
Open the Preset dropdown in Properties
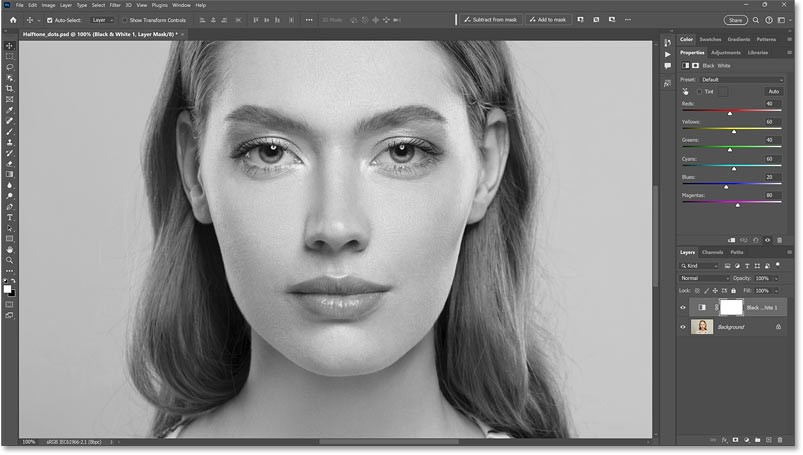(x=742, y=79)
